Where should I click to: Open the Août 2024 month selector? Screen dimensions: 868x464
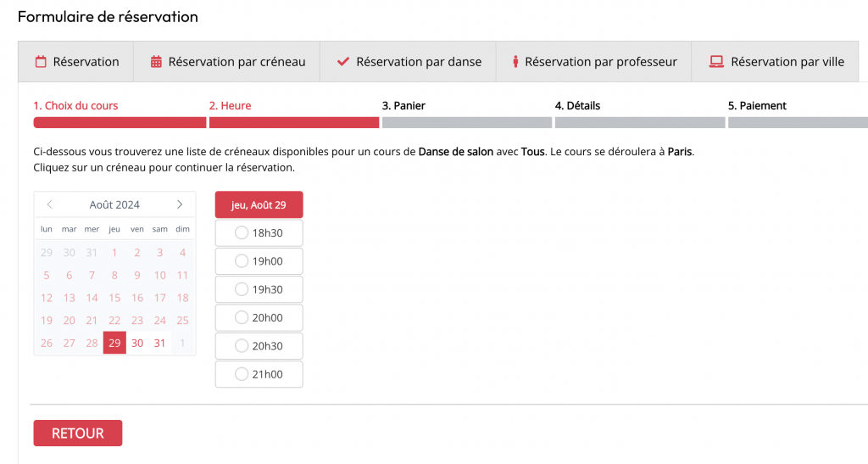pyautogui.click(x=114, y=204)
